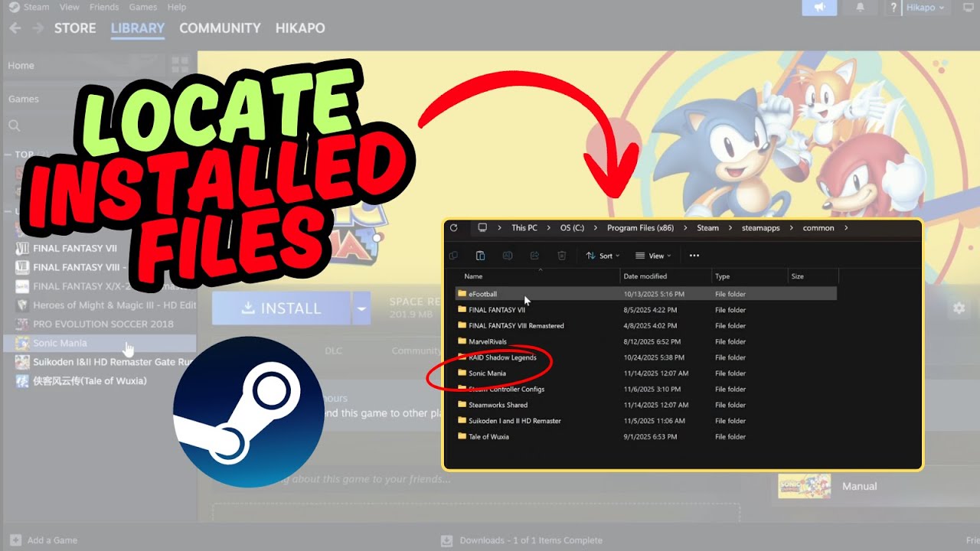The height and width of the screenshot is (551, 980).
Task: Open the Hikapo account dropdown
Action: 926,8
